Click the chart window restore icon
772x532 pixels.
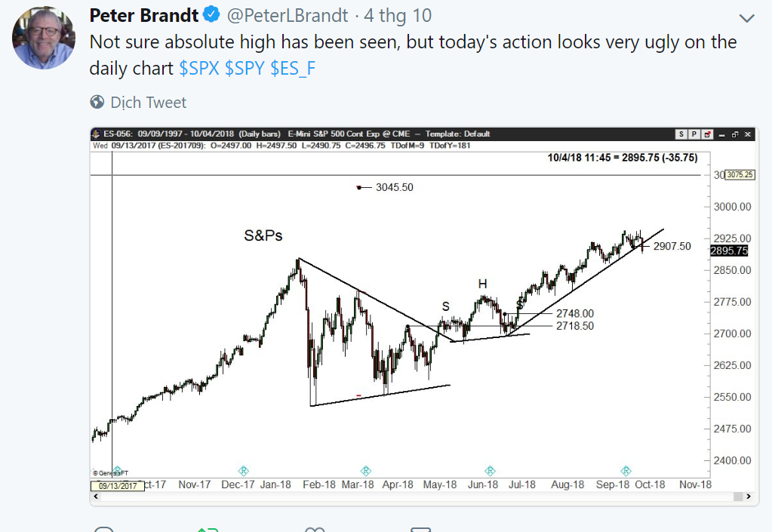pos(735,134)
